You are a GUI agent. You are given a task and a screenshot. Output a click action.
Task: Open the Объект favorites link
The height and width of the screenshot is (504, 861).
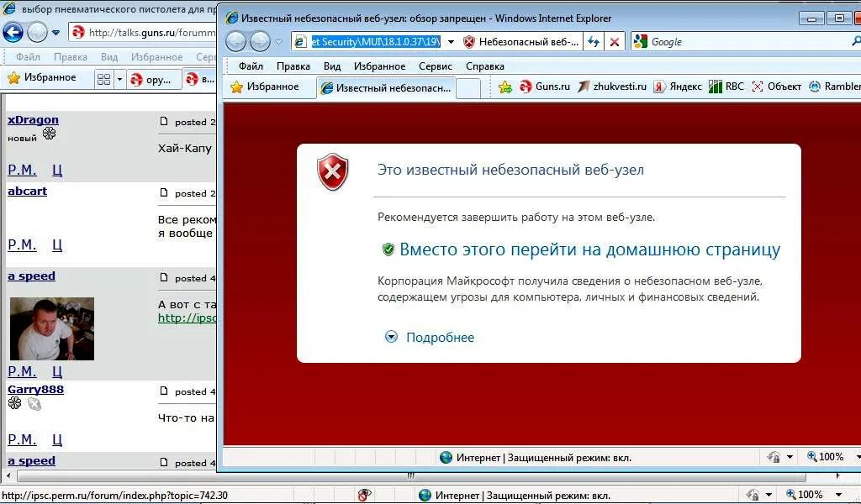pyautogui.click(x=776, y=87)
